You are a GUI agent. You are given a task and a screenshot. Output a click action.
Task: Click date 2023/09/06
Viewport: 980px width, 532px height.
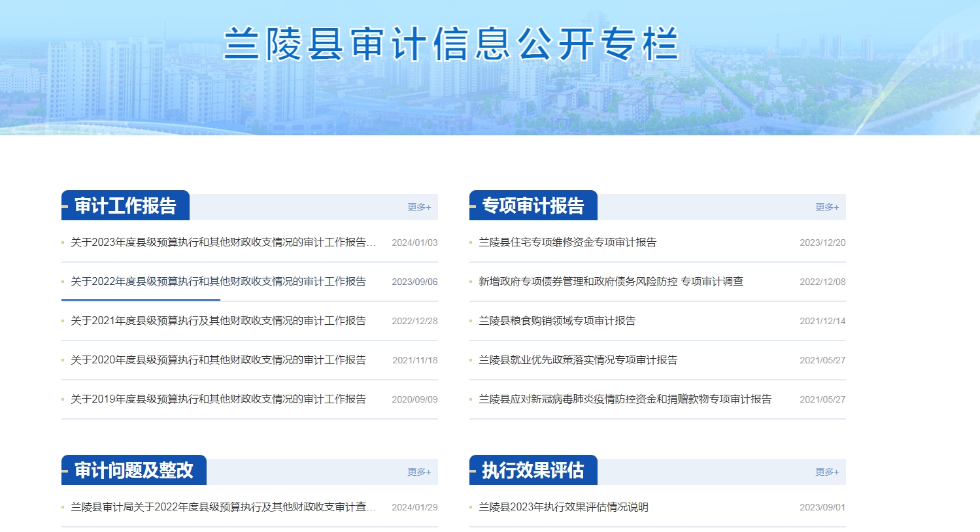tap(414, 282)
